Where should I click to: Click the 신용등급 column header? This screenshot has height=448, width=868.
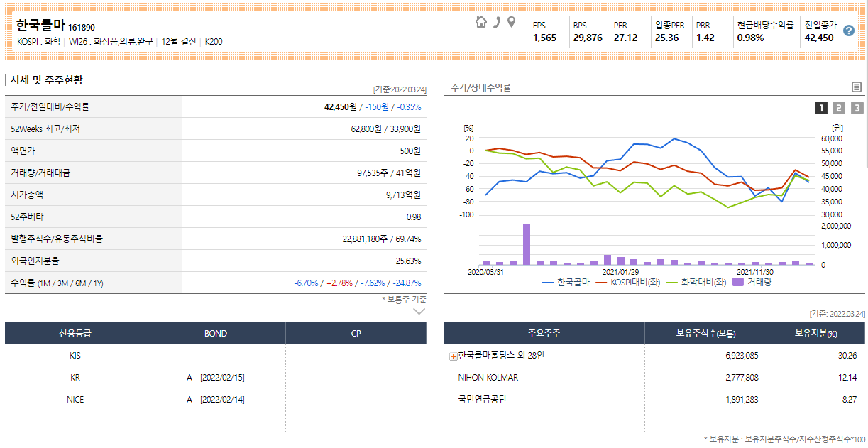75,333
